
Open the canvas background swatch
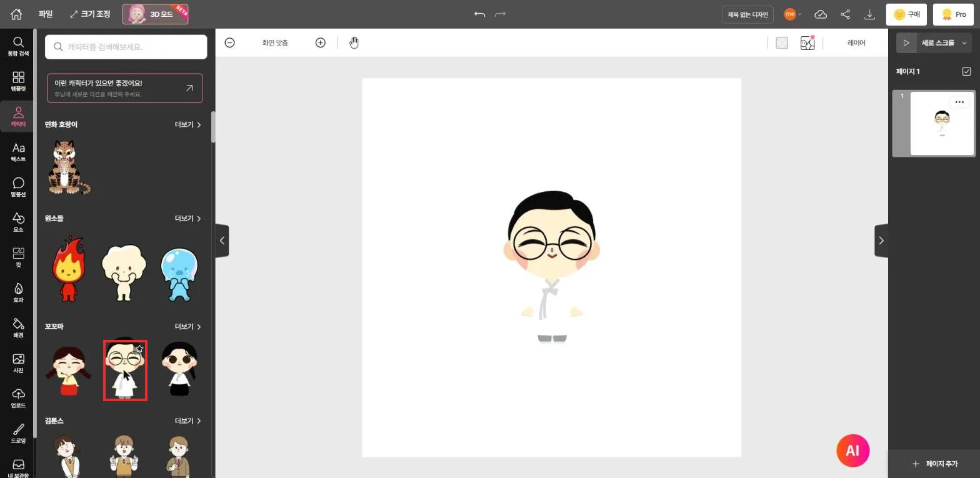pos(782,42)
